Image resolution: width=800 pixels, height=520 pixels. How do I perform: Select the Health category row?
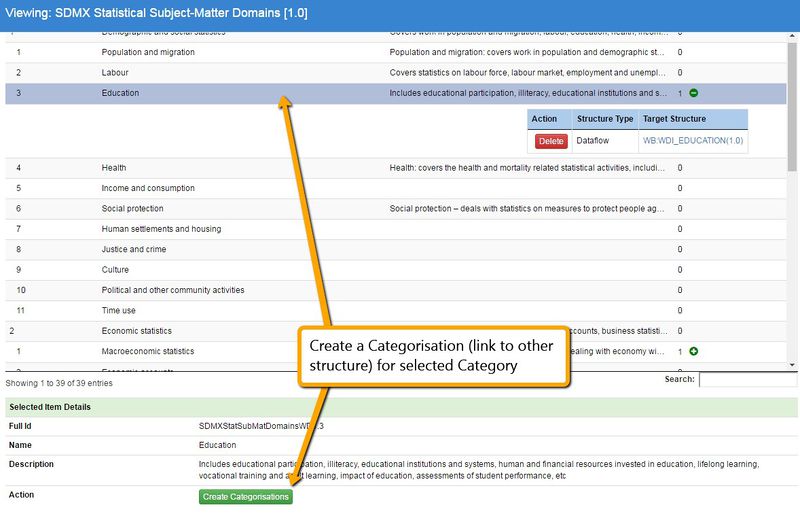click(114, 168)
